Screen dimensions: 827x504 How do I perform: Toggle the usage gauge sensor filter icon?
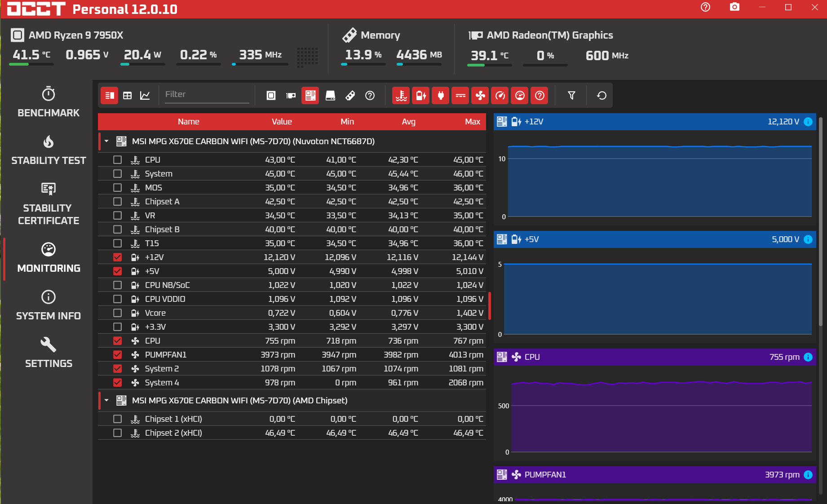[520, 95]
